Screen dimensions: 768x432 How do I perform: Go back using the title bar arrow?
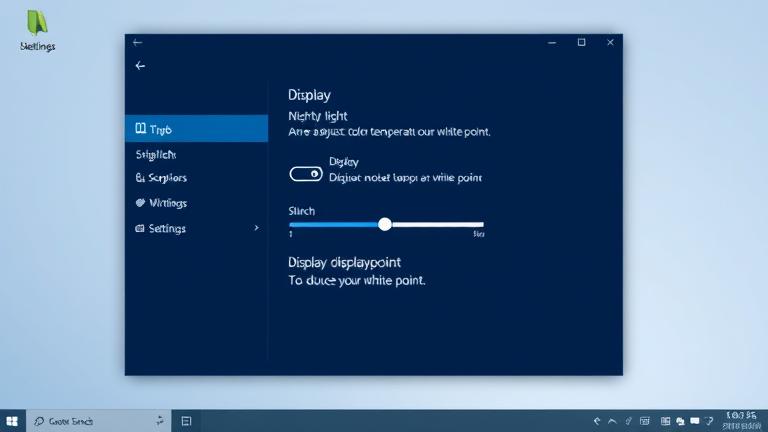137,43
